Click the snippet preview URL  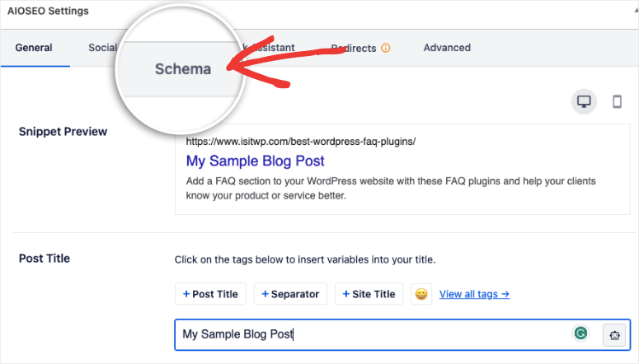(x=300, y=141)
